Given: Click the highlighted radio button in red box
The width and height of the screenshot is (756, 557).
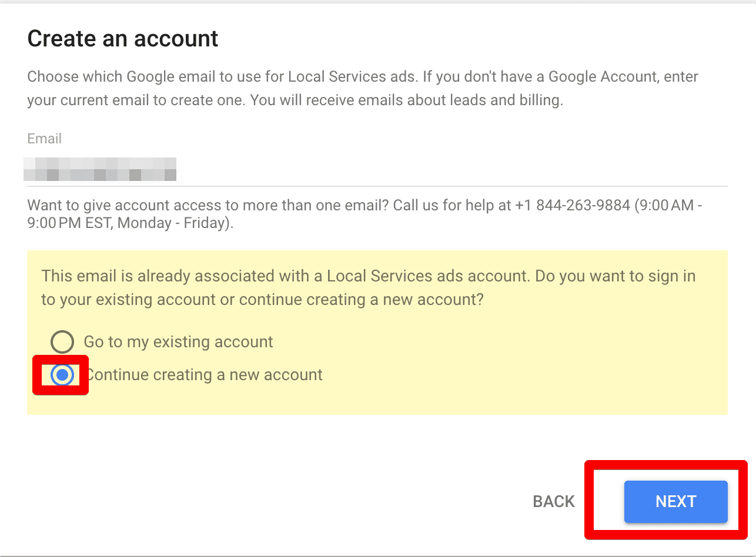Looking at the screenshot, I should 61,375.
